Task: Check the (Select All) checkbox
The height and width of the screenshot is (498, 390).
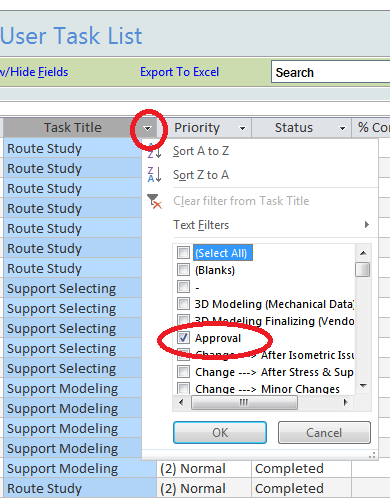Action: (183, 253)
